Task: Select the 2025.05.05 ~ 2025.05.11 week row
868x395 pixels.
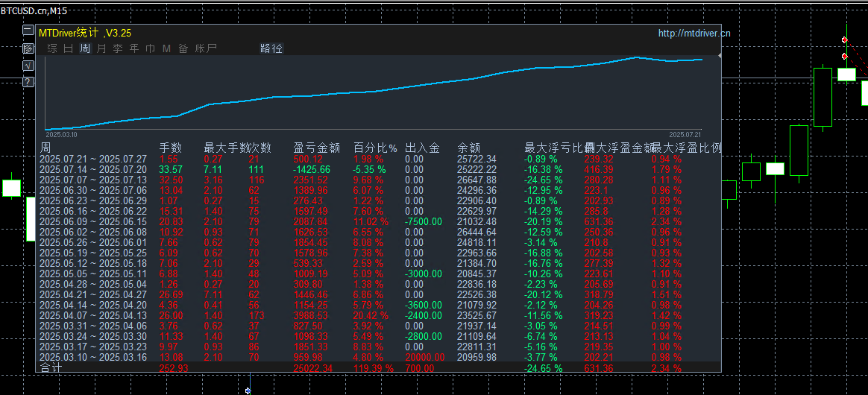Action: (380, 274)
